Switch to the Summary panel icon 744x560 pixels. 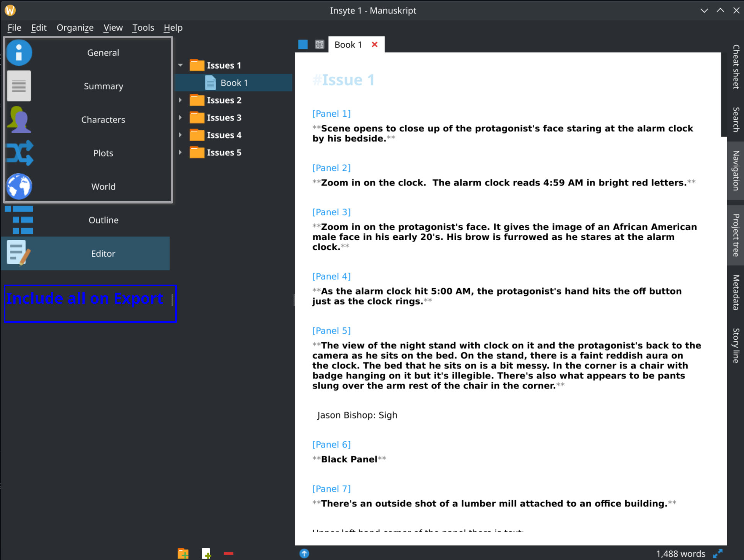pos(19,86)
